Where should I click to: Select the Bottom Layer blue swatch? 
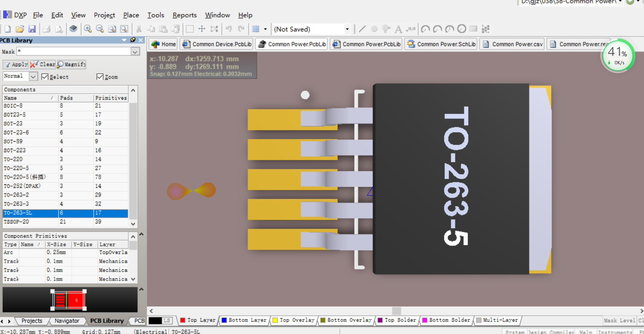224,320
